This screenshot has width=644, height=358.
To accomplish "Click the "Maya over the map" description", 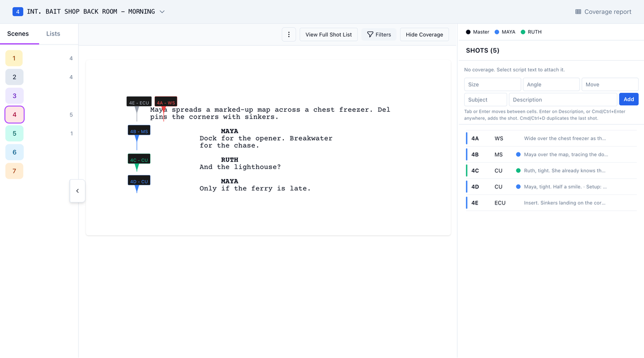I will pyautogui.click(x=566, y=155).
